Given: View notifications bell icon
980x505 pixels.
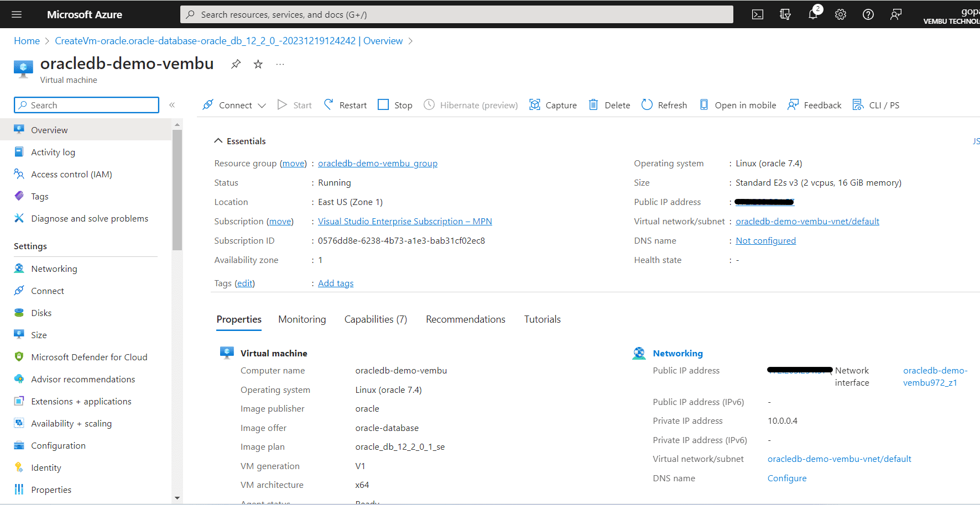Looking at the screenshot, I should (813, 14).
